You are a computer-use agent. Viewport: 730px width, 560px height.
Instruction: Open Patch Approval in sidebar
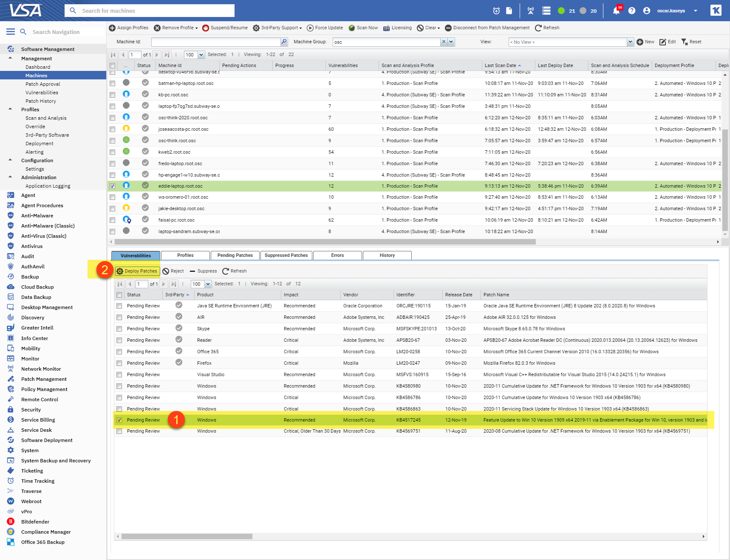coord(43,84)
